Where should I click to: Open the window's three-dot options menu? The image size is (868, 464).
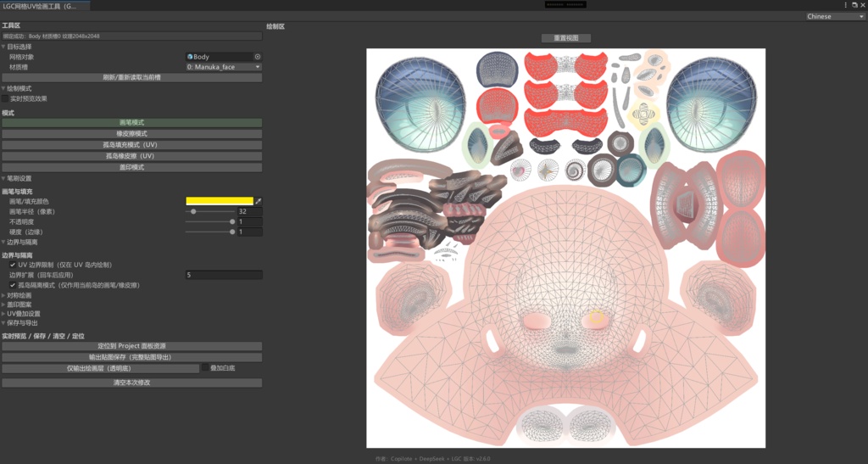[845, 5]
